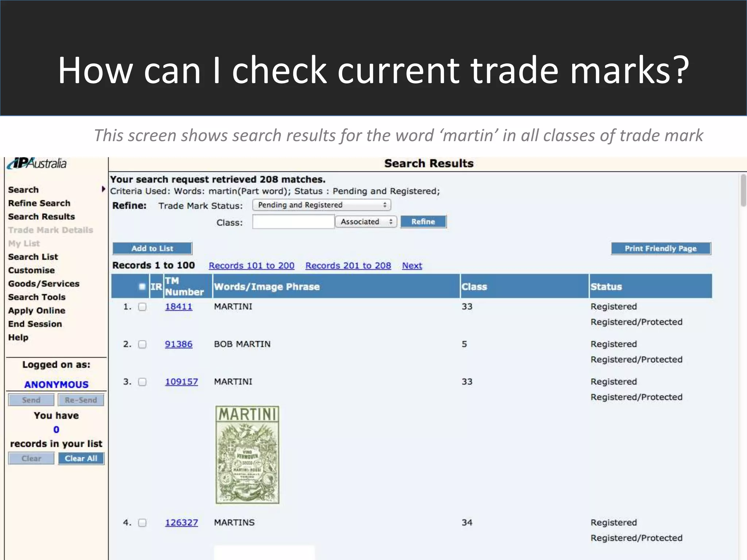Viewport: 747px width, 560px height.
Task: Click class value 5
Action: (x=464, y=344)
